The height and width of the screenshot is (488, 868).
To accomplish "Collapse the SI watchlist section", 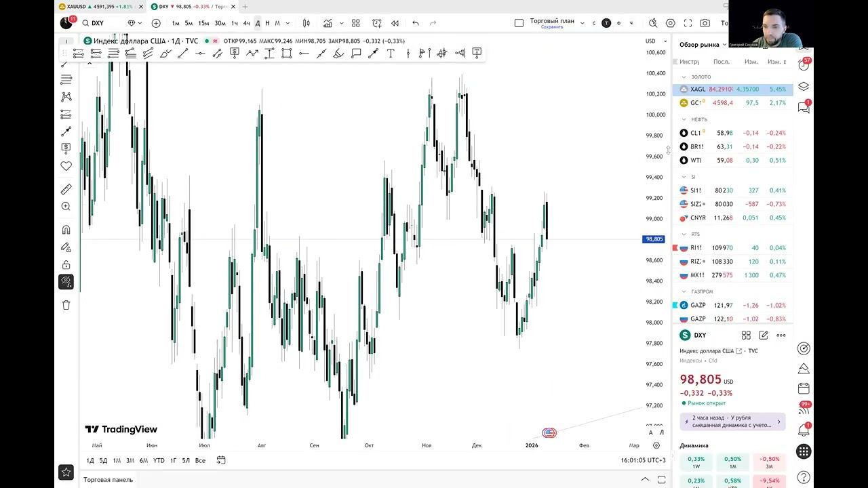I will pos(684,177).
